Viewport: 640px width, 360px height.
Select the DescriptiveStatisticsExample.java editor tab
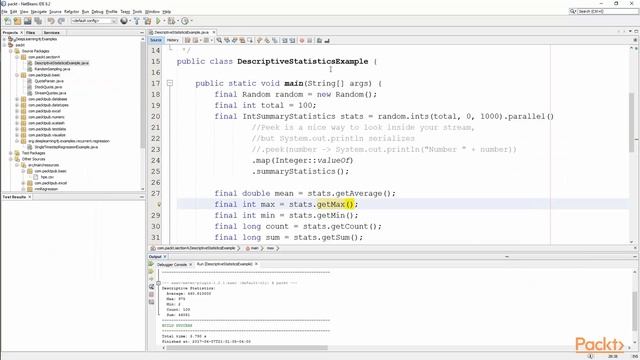pyautogui.click(x=182, y=32)
